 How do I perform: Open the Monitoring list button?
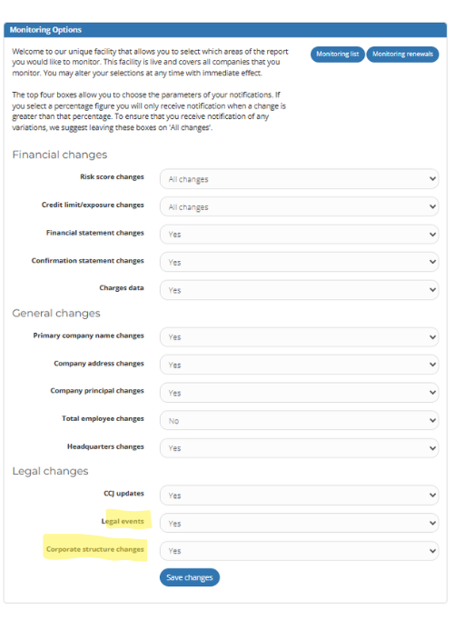tap(337, 54)
